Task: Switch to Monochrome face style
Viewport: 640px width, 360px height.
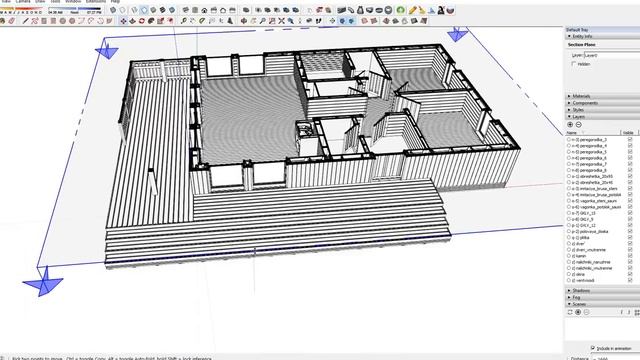Action: [172, 10]
